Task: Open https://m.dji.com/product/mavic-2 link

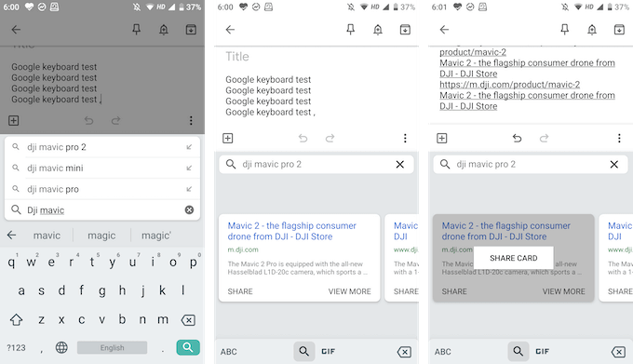Action: coord(510,85)
